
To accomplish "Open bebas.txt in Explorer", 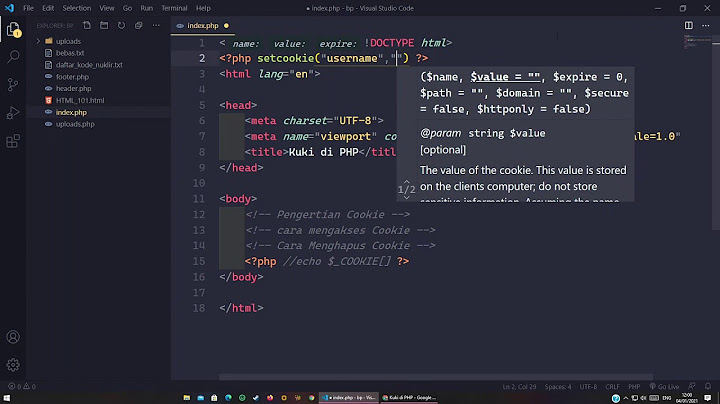I will [x=70, y=53].
